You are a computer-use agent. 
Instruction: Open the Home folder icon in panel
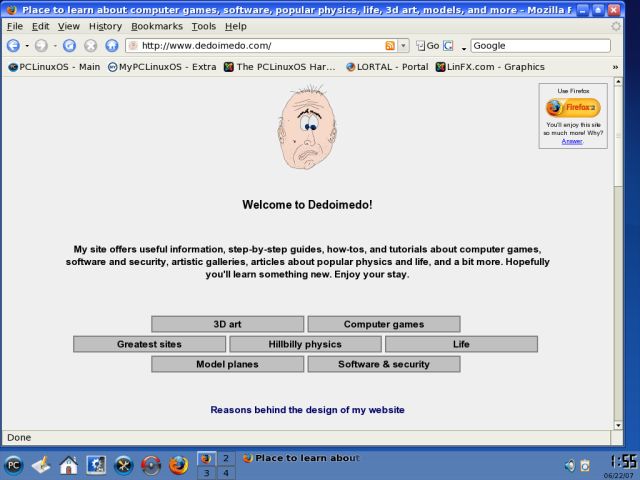tap(69, 465)
